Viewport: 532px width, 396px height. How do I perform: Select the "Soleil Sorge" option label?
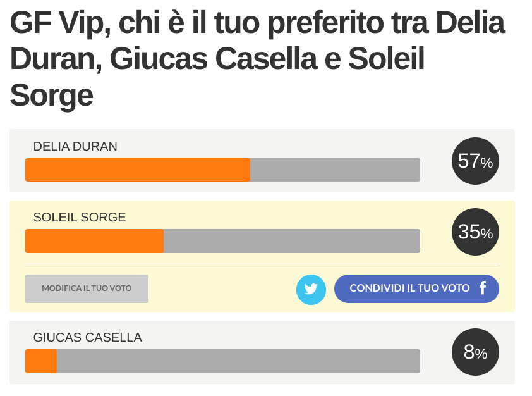coord(80,218)
